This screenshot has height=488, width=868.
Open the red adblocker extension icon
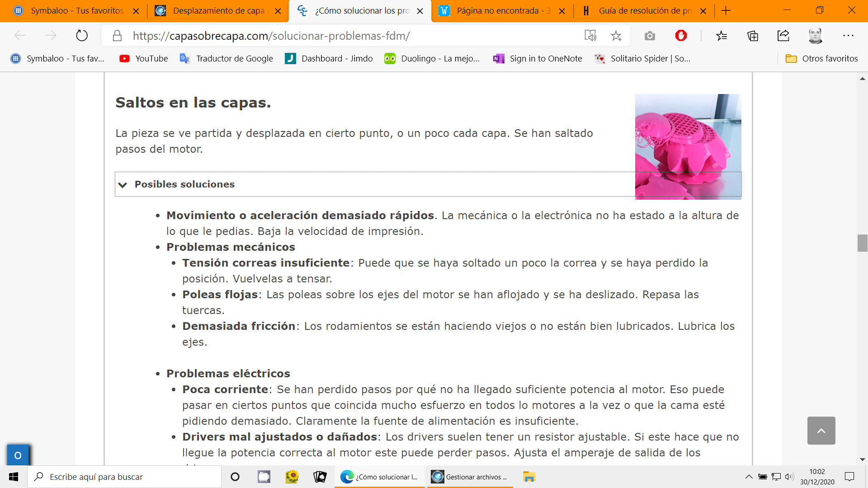pos(681,36)
